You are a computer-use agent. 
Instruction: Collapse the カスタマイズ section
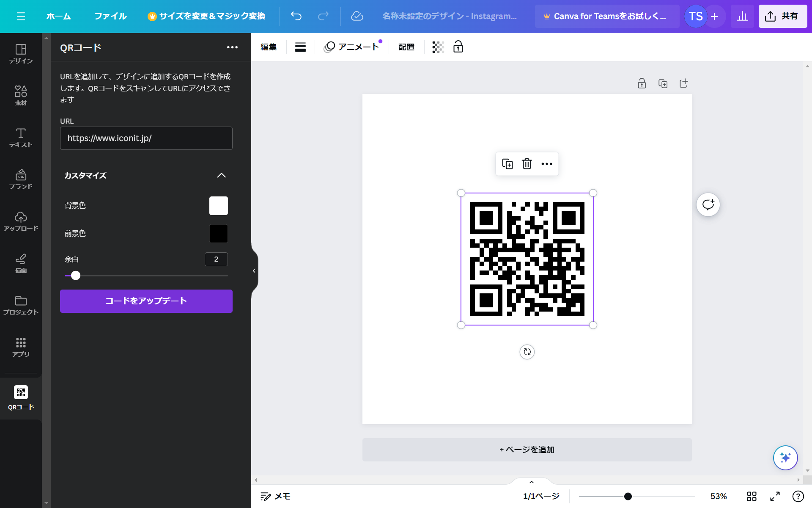click(x=221, y=175)
